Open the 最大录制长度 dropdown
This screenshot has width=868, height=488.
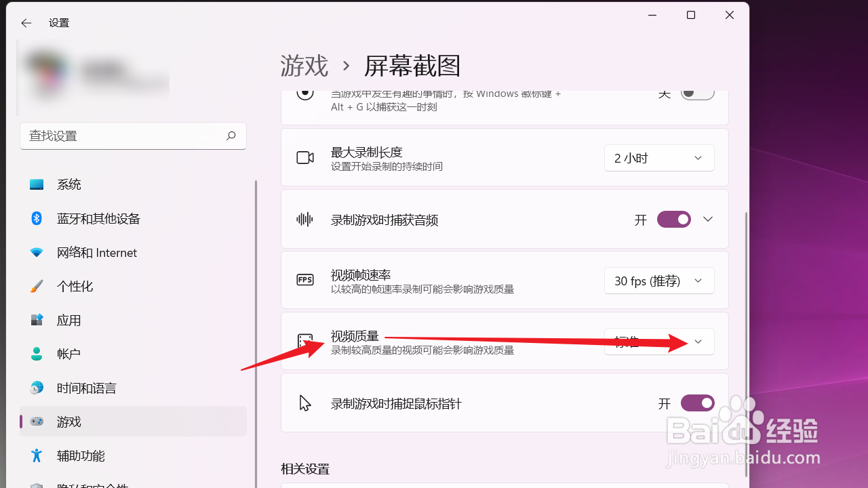pos(658,157)
